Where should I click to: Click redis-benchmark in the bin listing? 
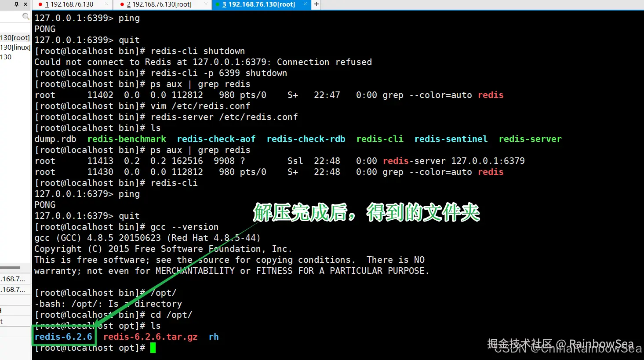[x=127, y=139]
